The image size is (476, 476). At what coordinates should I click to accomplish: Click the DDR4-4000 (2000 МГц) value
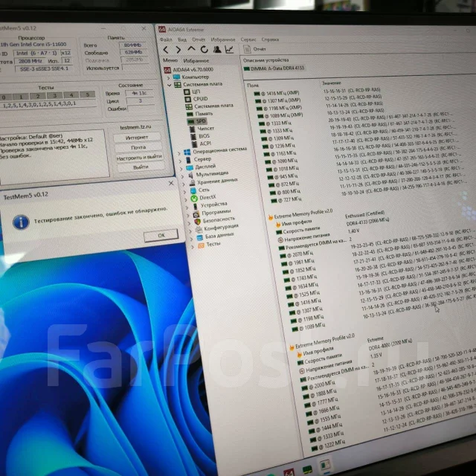click(x=390, y=344)
